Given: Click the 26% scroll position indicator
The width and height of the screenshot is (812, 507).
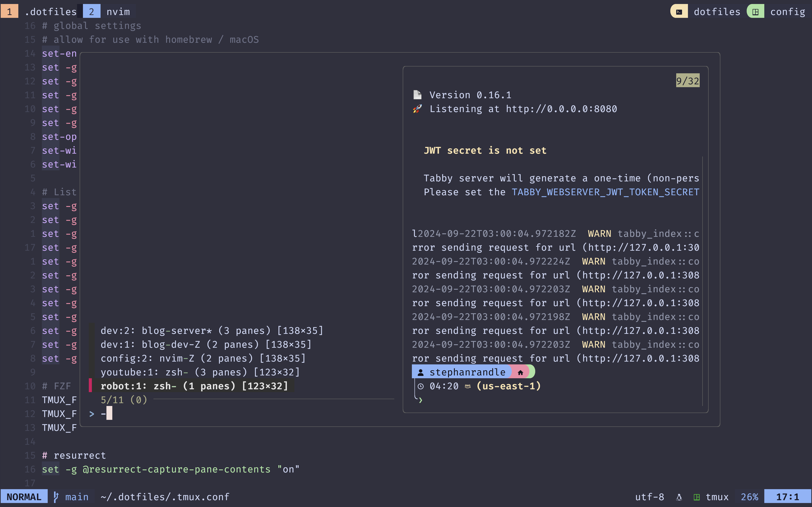Looking at the screenshot, I should [749, 497].
